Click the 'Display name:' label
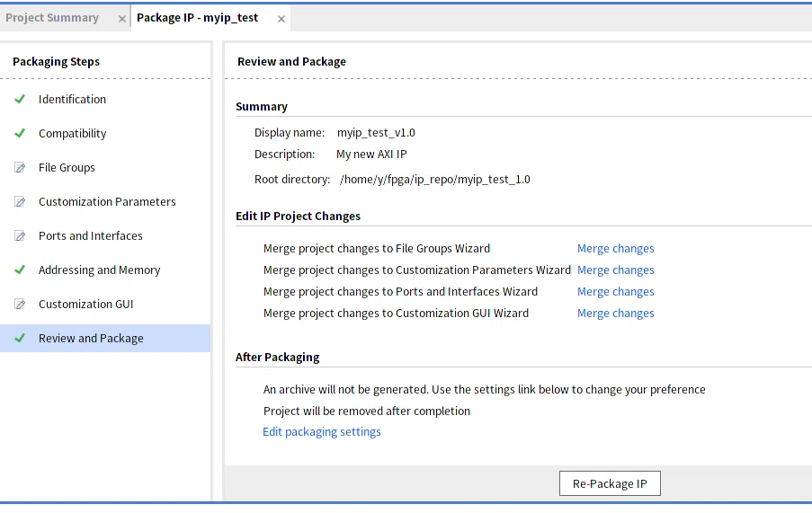 290,133
